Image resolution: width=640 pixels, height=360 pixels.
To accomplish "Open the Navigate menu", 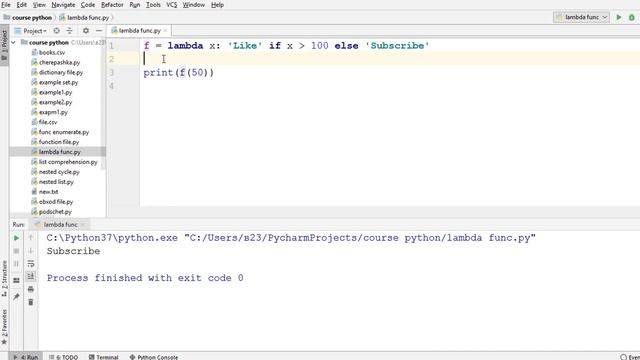I will pyautogui.click(x=63, y=5).
